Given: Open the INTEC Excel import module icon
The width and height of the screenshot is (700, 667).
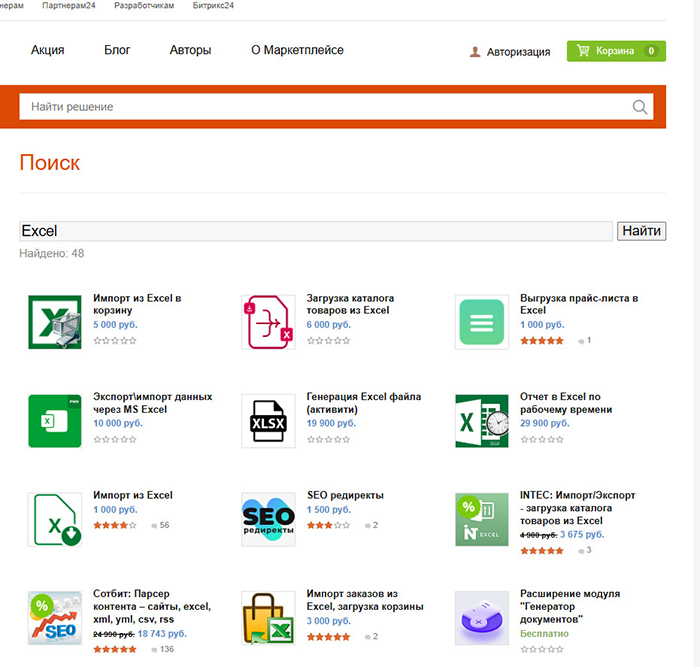Looking at the screenshot, I should (481, 519).
